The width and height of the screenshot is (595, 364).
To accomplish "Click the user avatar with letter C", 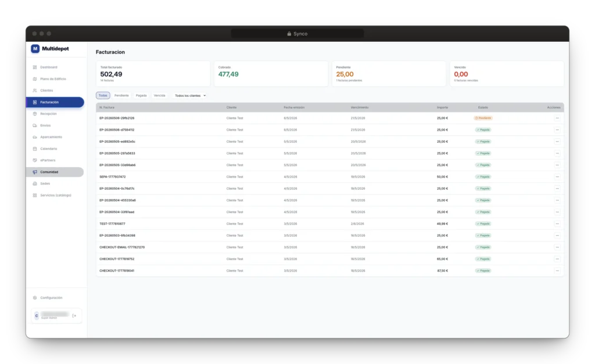I will (x=37, y=315).
